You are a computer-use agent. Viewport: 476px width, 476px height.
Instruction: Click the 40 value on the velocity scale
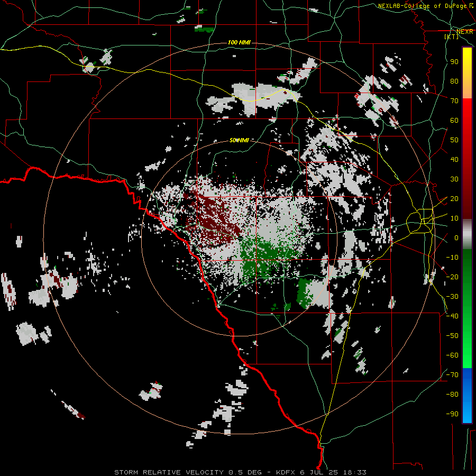click(x=454, y=160)
